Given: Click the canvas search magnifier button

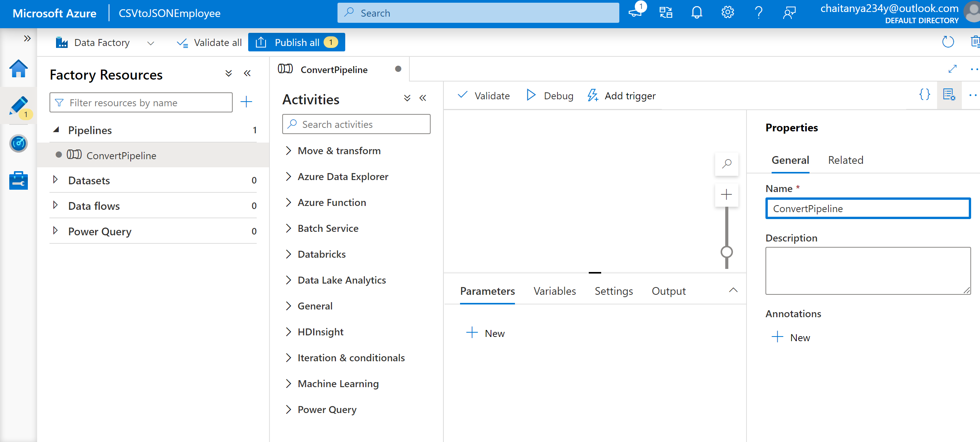Looking at the screenshot, I should 727,164.
